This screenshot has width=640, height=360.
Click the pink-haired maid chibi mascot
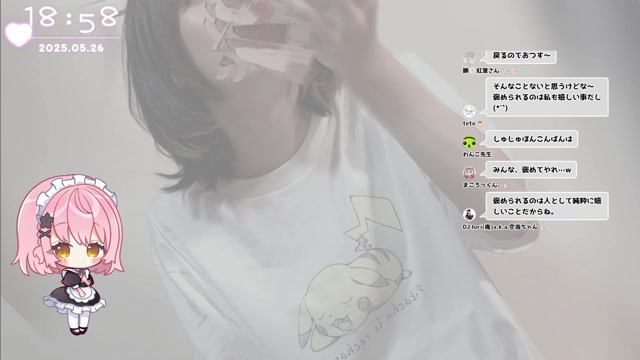coord(69,254)
